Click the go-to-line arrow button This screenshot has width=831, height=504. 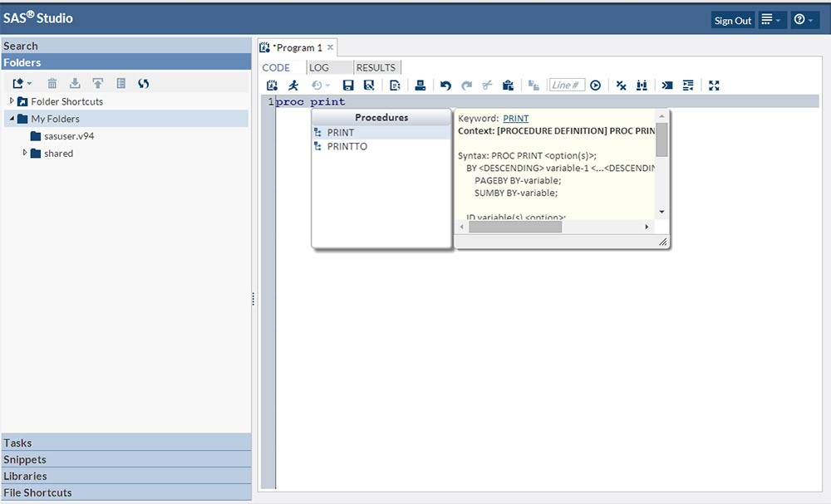596,86
